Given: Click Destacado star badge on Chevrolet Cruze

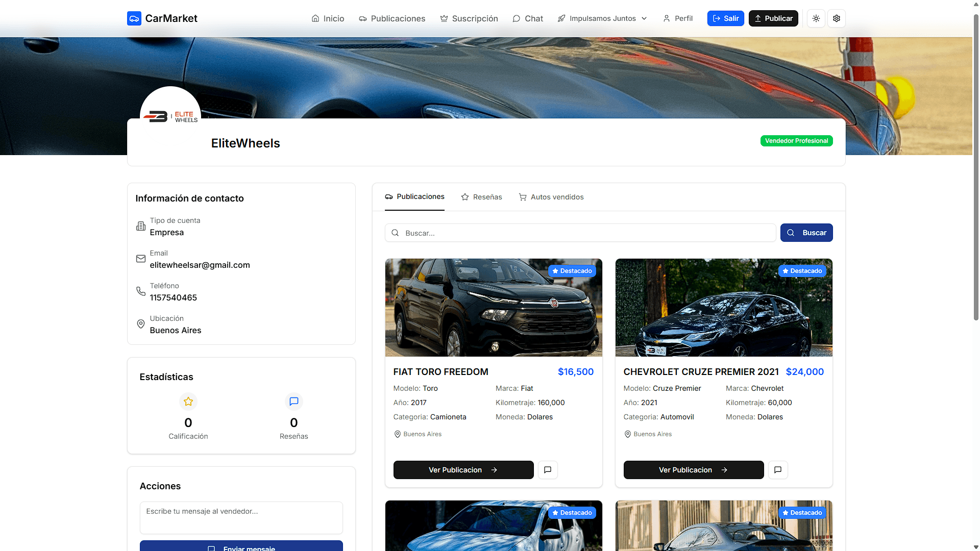Looking at the screenshot, I should [802, 271].
